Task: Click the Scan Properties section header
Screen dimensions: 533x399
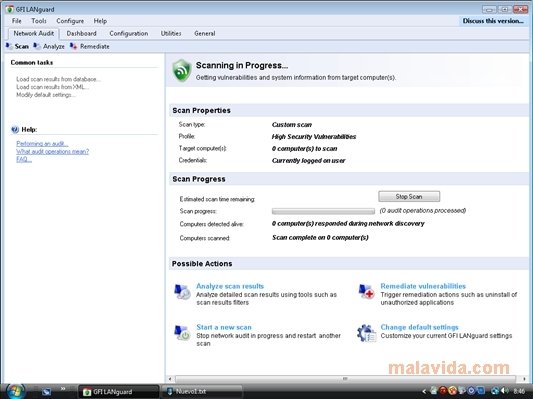Action: [x=349, y=110]
